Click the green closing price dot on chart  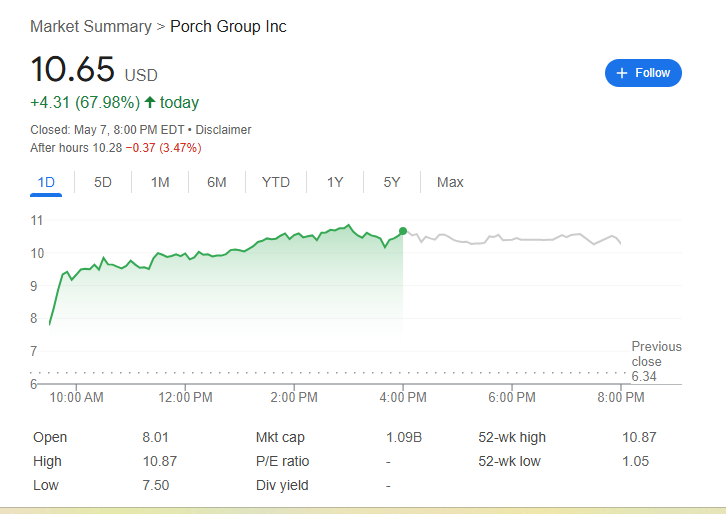click(403, 231)
